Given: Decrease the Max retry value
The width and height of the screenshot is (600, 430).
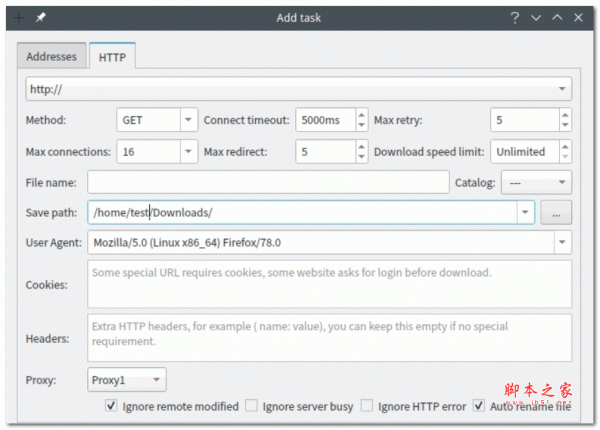Looking at the screenshot, I should 565,125.
